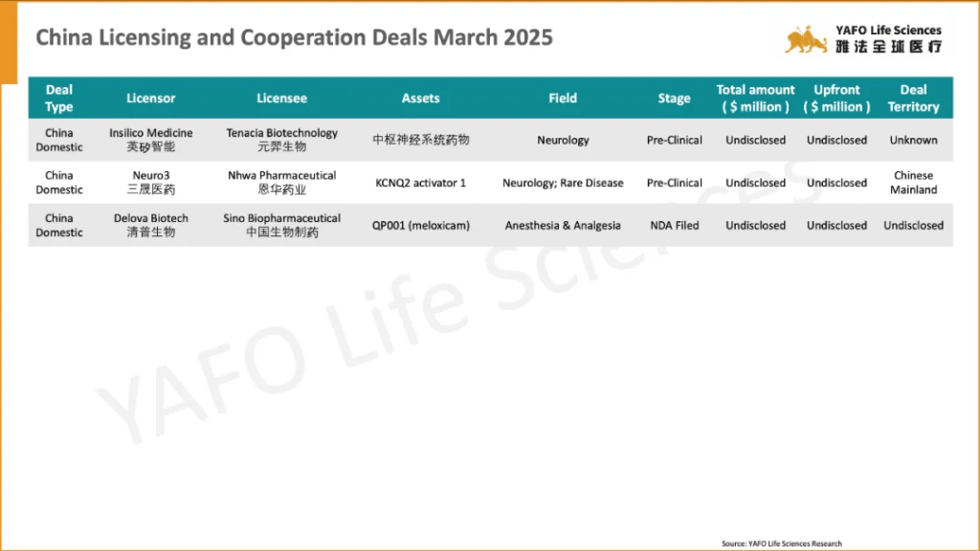The height and width of the screenshot is (551, 980).
Task: Click the 'Insilico Medicine' licensor cell
Action: [x=151, y=140]
